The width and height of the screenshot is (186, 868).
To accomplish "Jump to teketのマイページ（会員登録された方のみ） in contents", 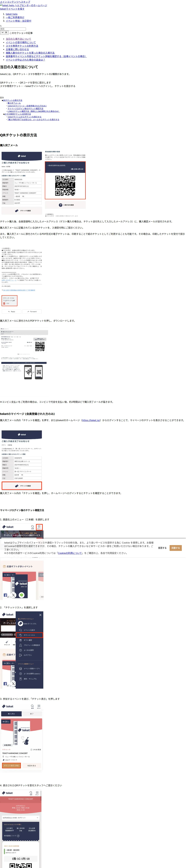I will coord(27,106).
